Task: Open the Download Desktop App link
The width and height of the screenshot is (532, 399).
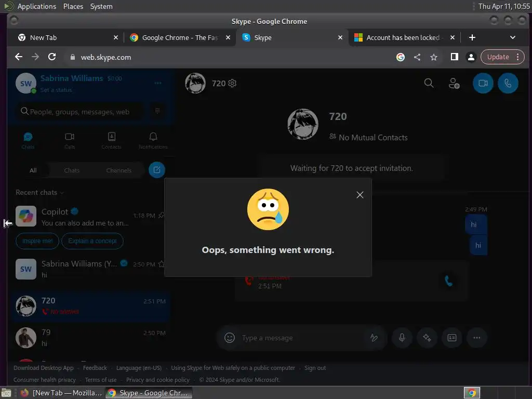Action: click(44, 368)
